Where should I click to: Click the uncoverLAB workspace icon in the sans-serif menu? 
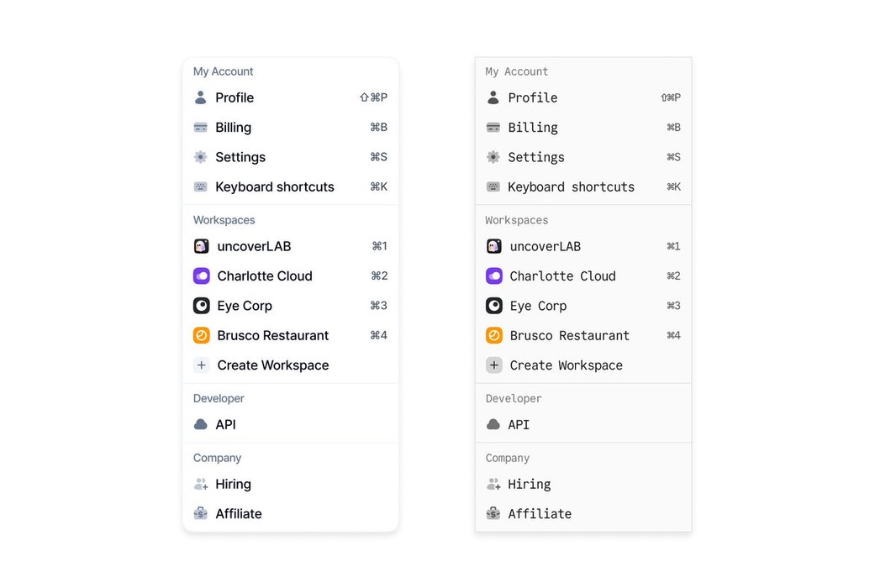201,246
